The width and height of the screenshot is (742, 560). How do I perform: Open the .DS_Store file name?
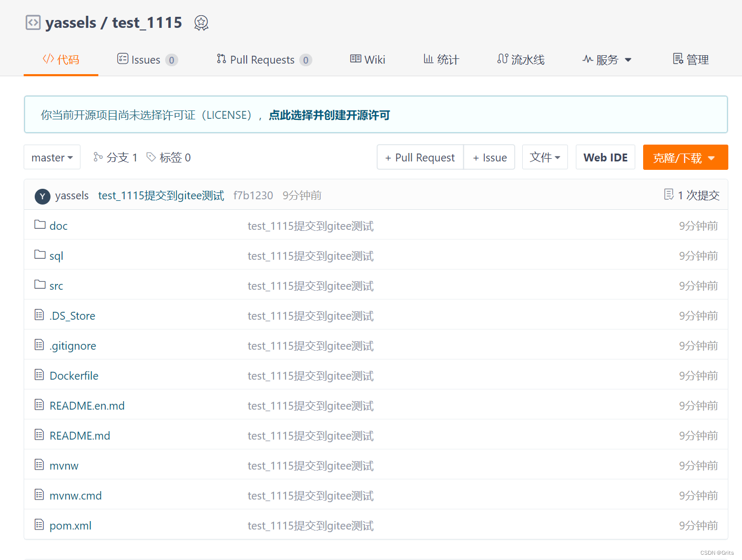pyautogui.click(x=73, y=315)
